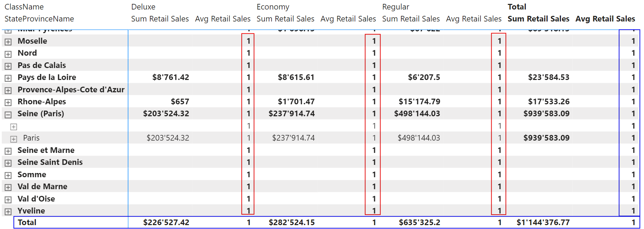The image size is (644, 229).
Task: Sort by Regular Avg Retail Sales header
Action: click(x=474, y=19)
